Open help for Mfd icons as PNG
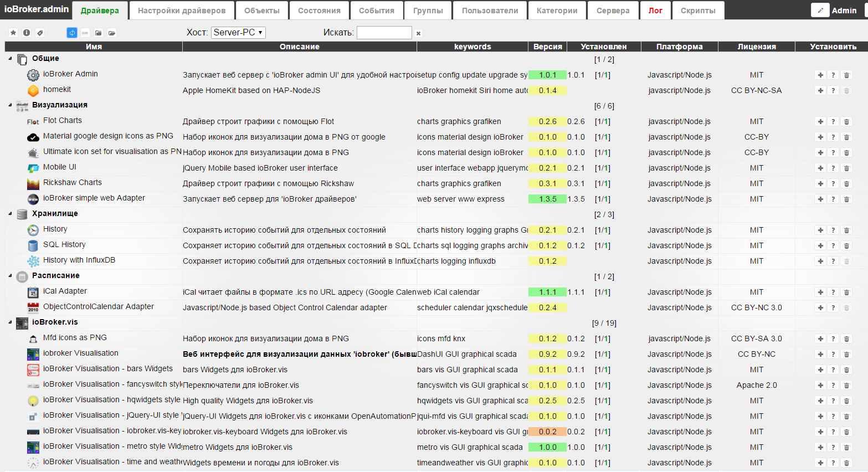This screenshot has height=472, width=868. click(x=833, y=338)
